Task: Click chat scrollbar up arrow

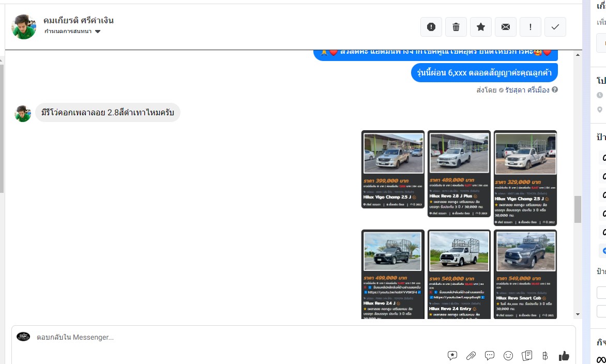Action: coord(578,55)
